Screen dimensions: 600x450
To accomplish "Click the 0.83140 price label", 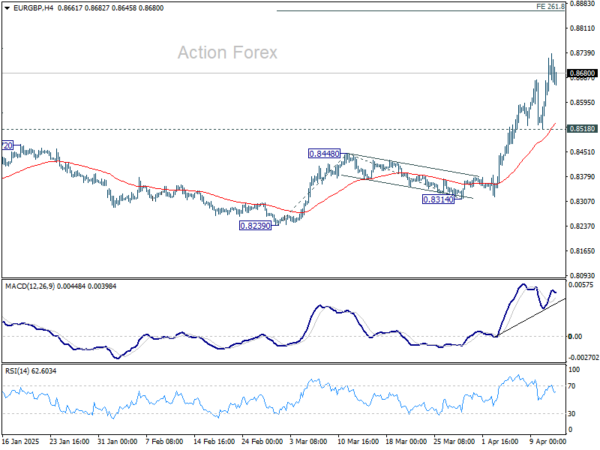I will 438,199.
